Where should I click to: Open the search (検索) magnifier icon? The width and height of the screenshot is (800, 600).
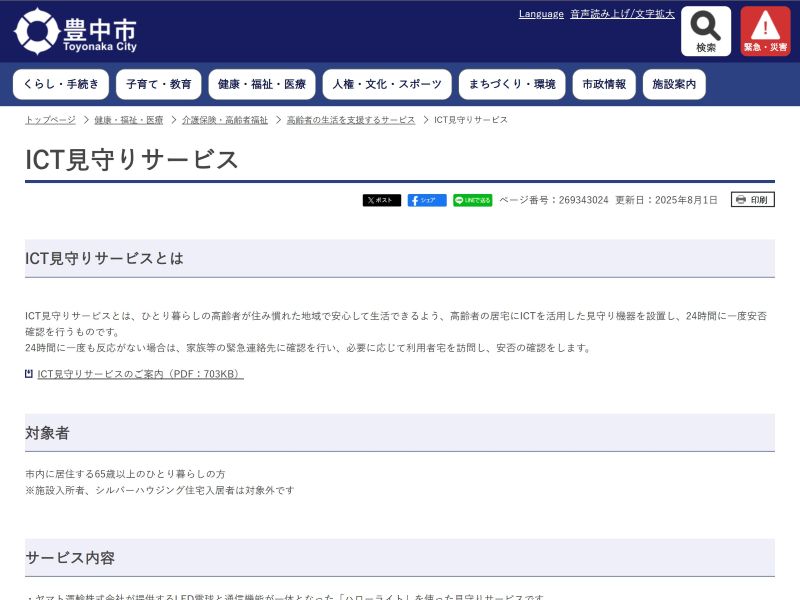click(x=706, y=31)
